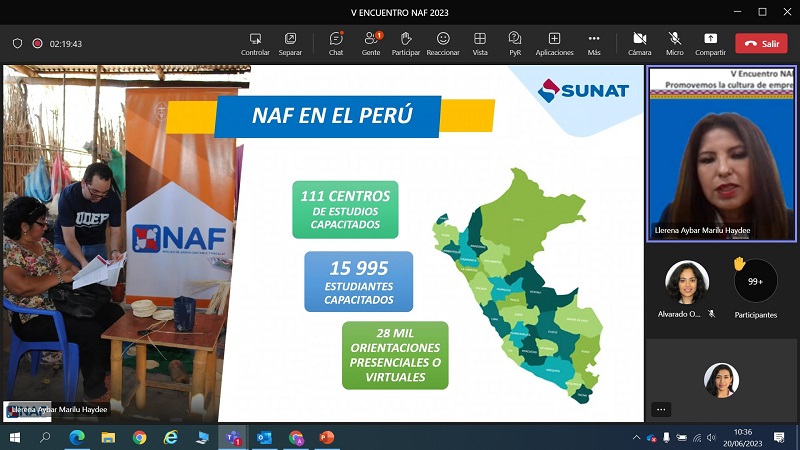Switch to Microsoft Teams taskbar icon
800x450 pixels.
click(233, 437)
